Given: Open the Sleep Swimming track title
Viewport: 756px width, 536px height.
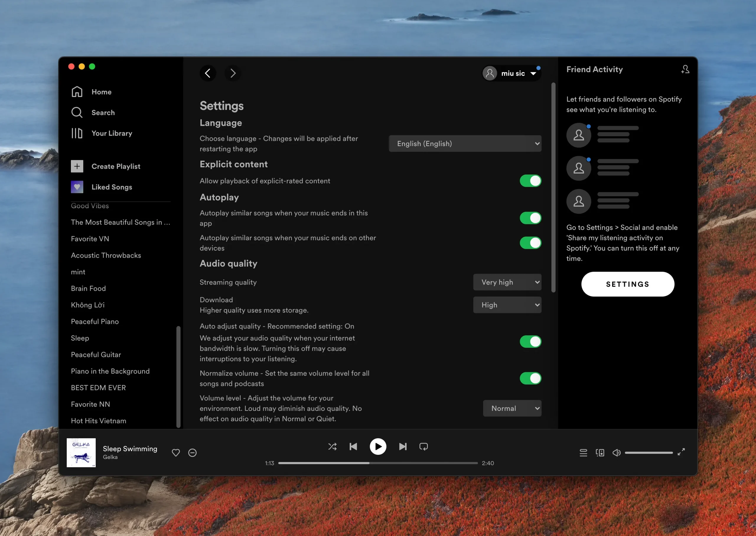Looking at the screenshot, I should click(130, 449).
